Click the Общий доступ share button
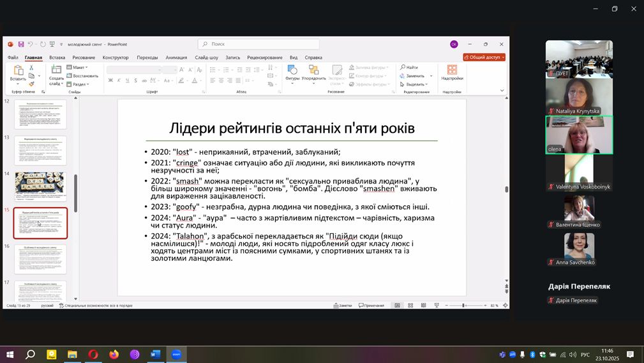This screenshot has width=644, height=363. (x=484, y=57)
